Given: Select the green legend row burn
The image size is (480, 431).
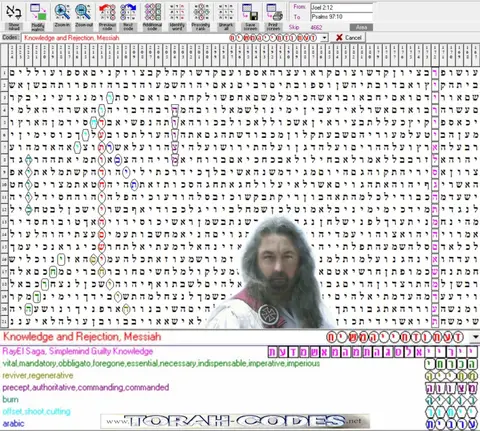Looking at the screenshot, I should click(x=10, y=399).
